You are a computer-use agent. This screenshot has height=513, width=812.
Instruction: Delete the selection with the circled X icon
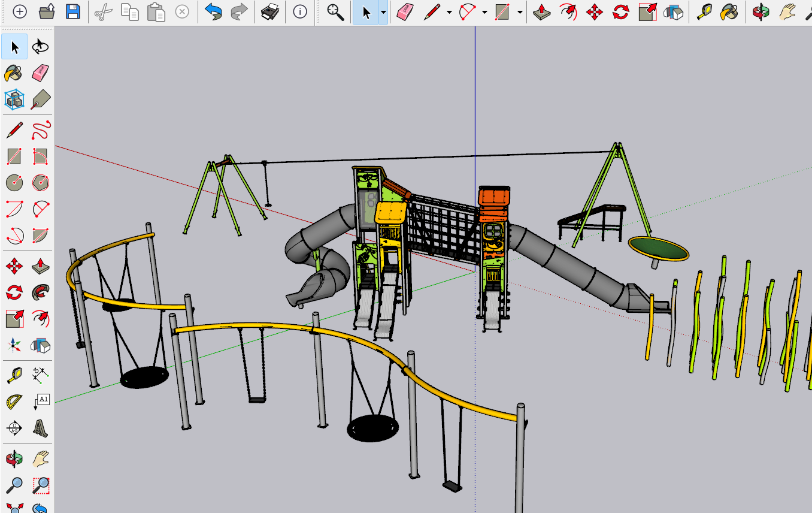click(182, 12)
